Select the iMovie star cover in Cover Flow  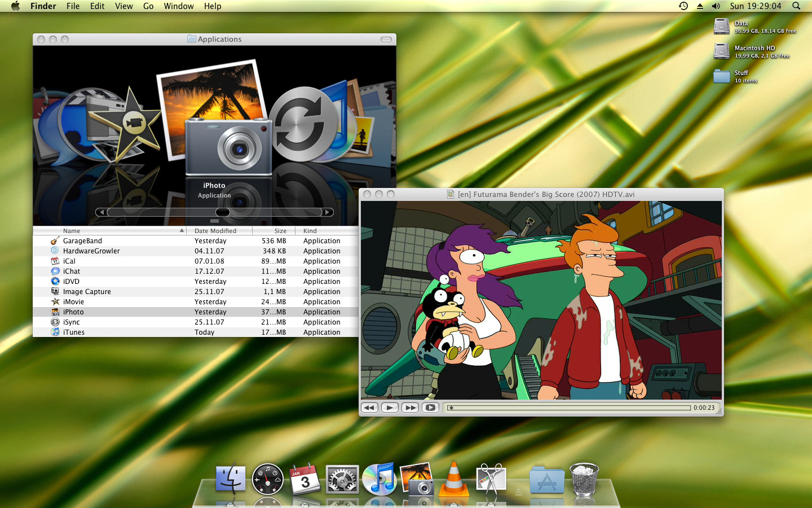tap(130, 125)
